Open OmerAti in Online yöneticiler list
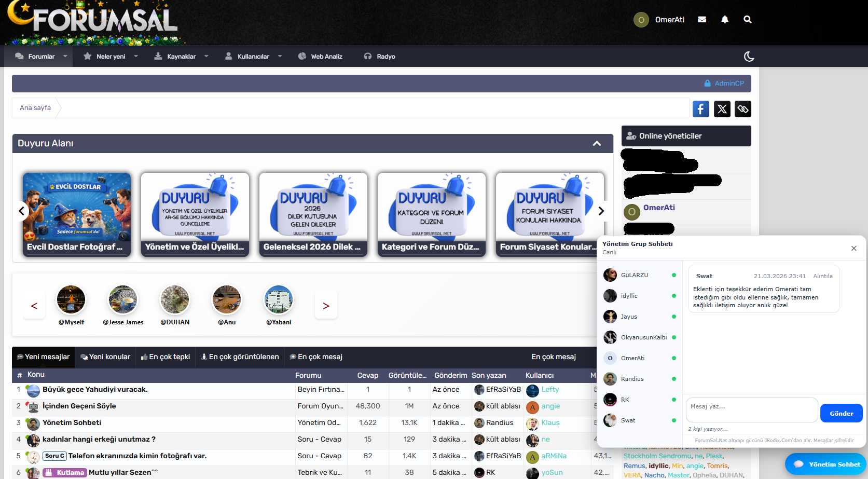Screen dimensions: 868x479 coord(659,208)
